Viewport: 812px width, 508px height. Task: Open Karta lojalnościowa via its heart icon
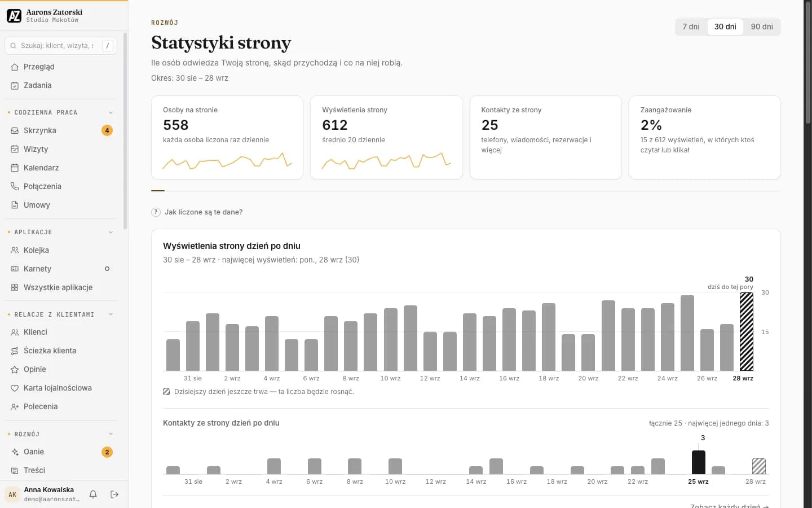(15, 388)
